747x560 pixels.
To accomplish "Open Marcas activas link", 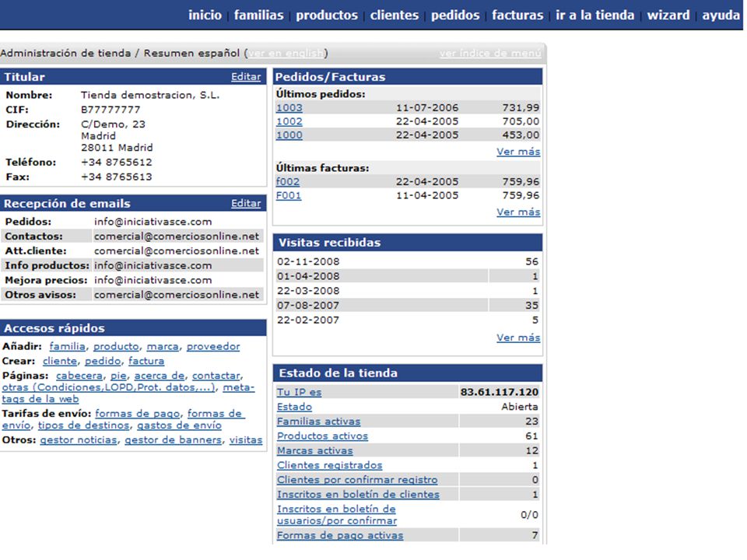I will click(315, 451).
